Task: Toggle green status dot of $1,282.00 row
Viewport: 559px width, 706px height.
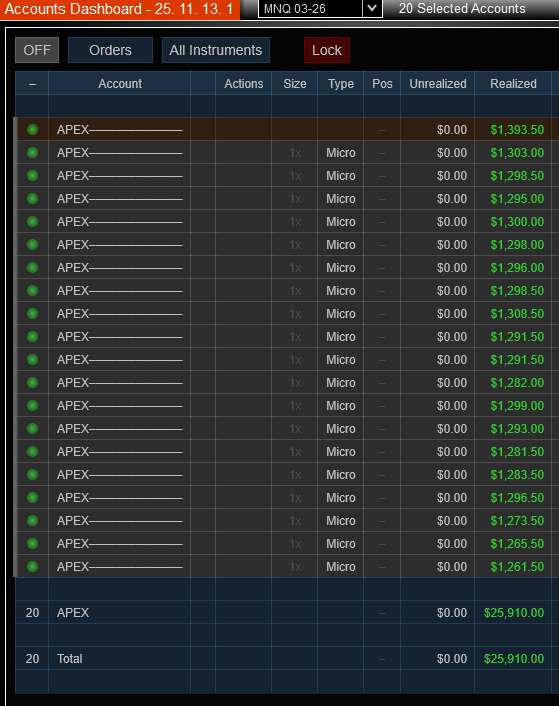Action: tap(32, 383)
